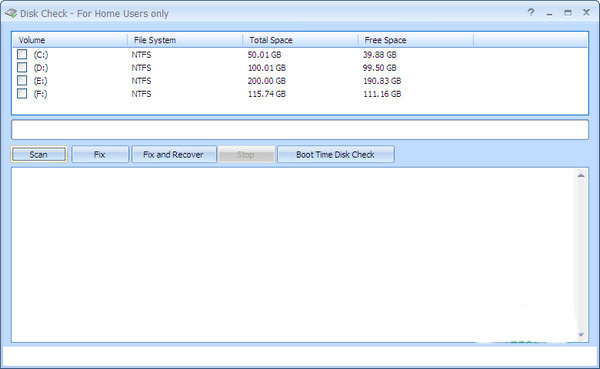The image size is (600, 369).
Task: Close the Disk Check window
Action: click(586, 12)
